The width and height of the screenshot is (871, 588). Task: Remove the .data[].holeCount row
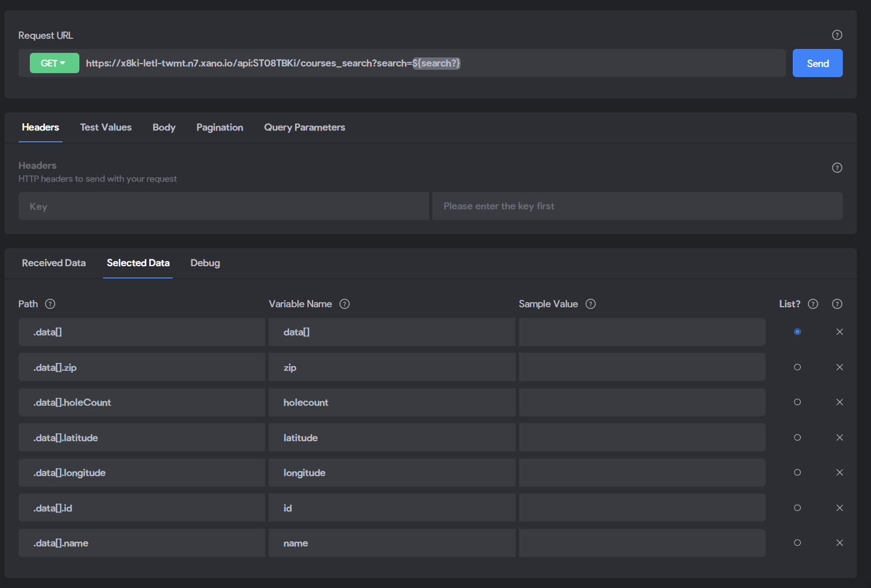pos(839,402)
